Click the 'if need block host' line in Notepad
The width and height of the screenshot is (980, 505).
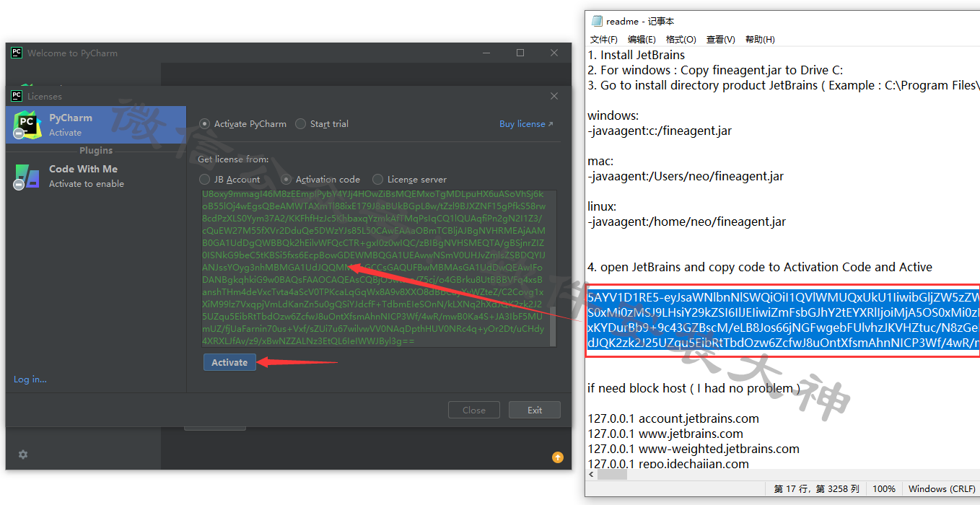(694, 388)
